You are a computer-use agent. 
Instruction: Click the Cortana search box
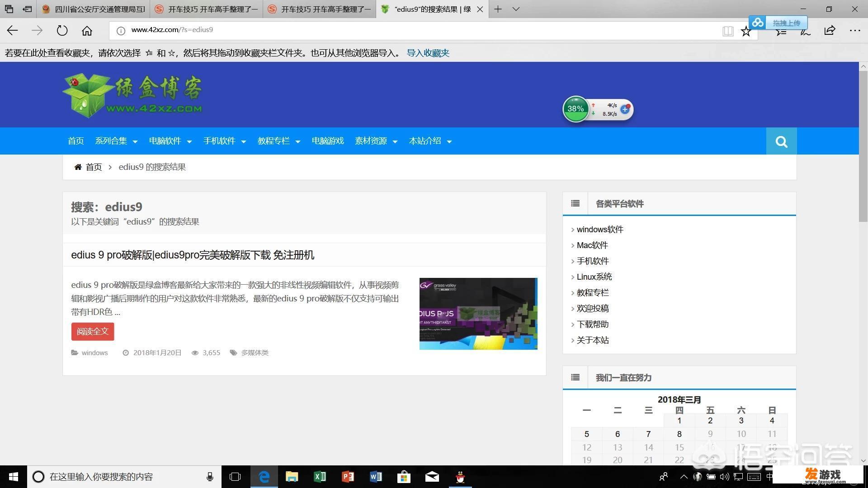click(124, 477)
